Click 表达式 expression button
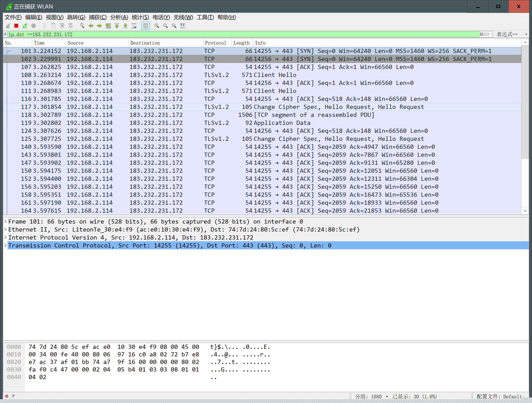The image size is (532, 403). pyautogui.click(x=507, y=34)
